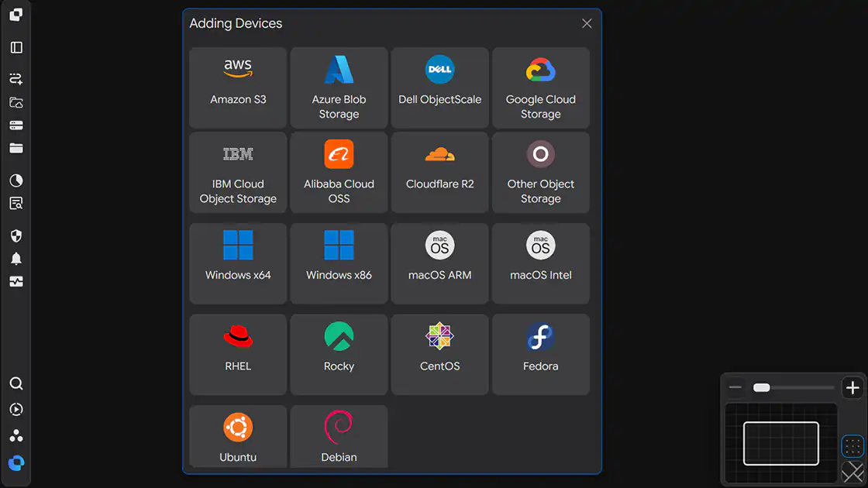
Task: Open the activity monitor icon in sidebar
Action: (x=16, y=282)
